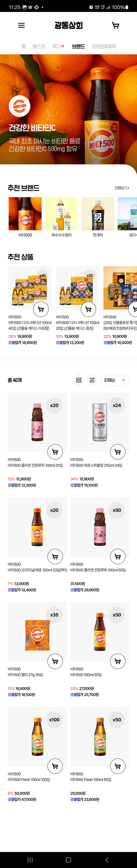Switch to the 이벤트&혜택 tab
This screenshot has height=868, width=137.
[x=104, y=46]
